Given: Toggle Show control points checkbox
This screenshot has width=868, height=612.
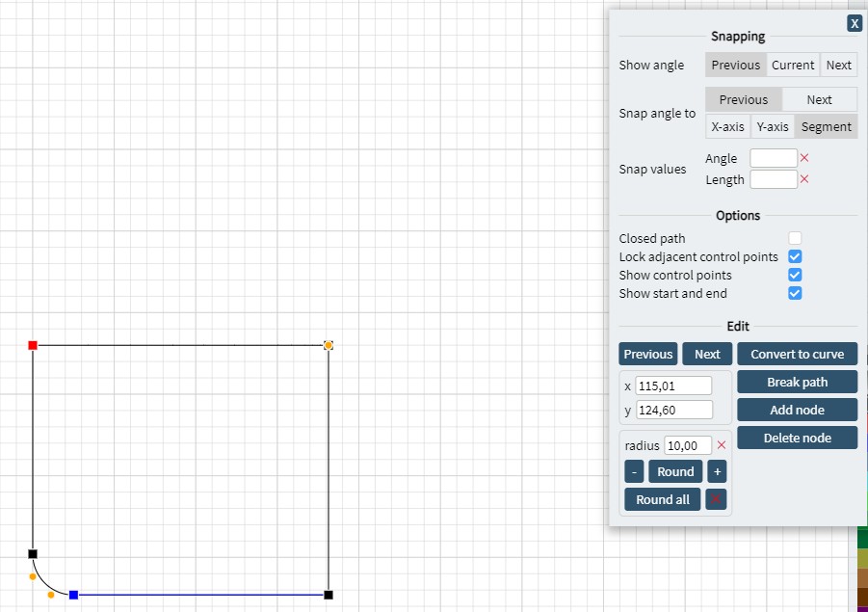Looking at the screenshot, I should click(795, 275).
